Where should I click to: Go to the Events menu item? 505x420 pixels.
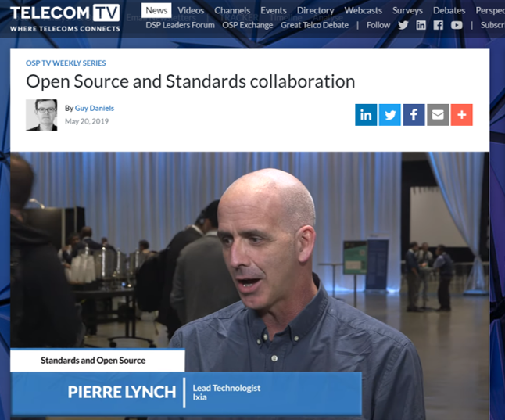click(274, 10)
